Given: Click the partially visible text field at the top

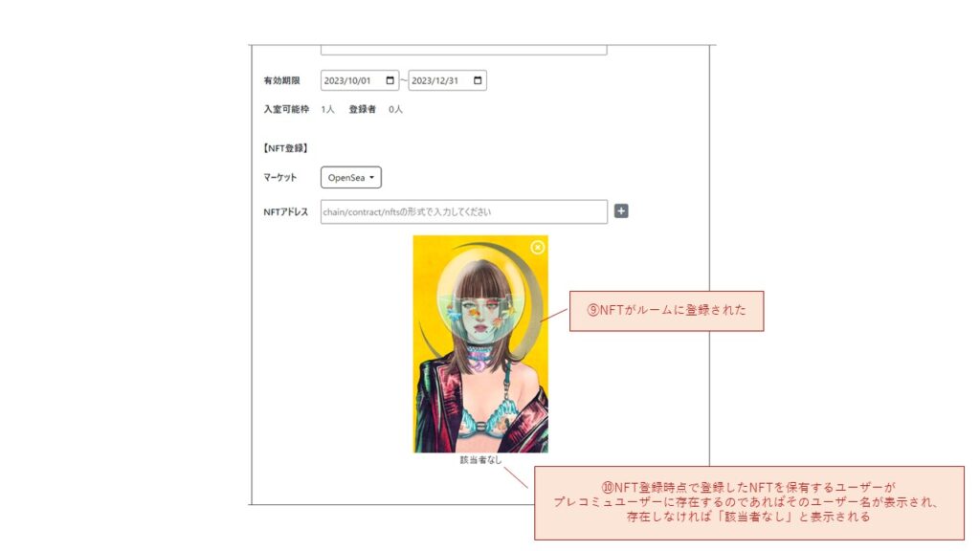Looking at the screenshot, I should [x=464, y=50].
